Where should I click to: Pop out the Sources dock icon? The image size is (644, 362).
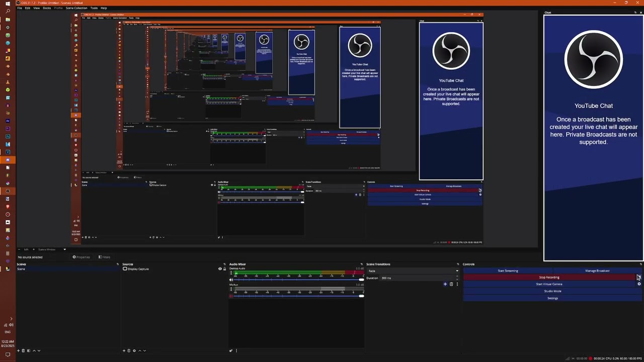(224, 264)
